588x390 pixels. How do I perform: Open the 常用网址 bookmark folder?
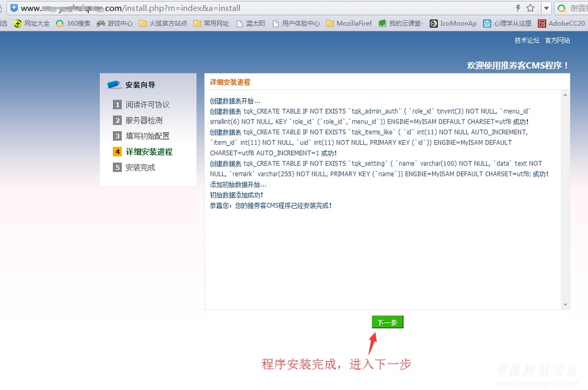tap(211, 24)
